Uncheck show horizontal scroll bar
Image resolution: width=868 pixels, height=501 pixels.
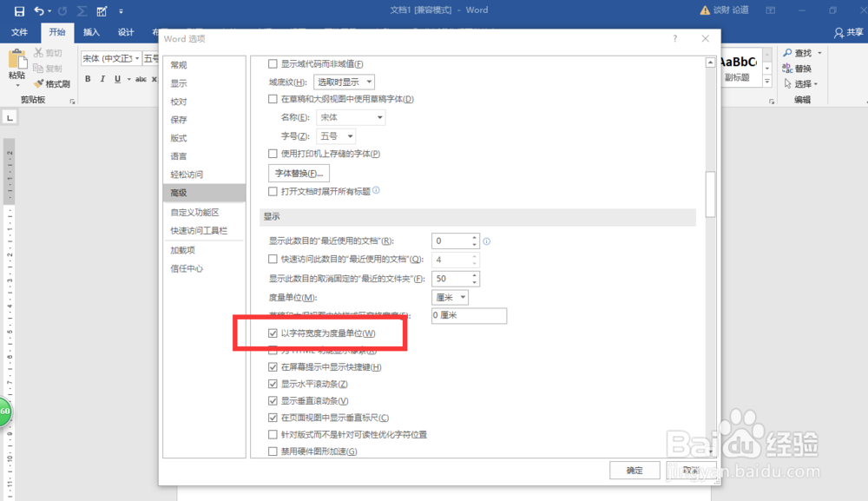(273, 384)
